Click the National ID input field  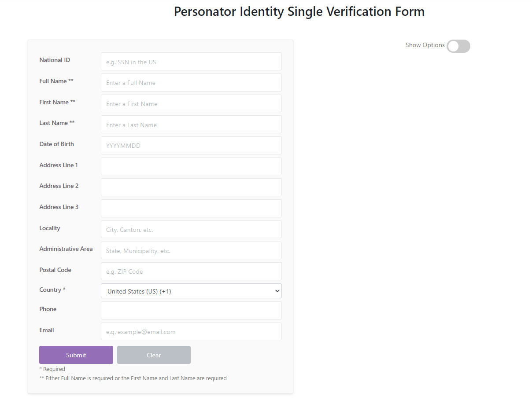coord(191,62)
